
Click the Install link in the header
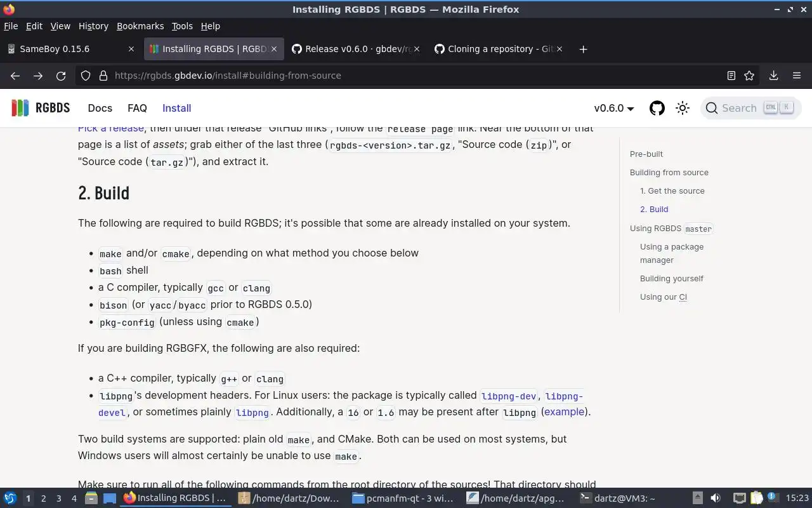point(176,108)
